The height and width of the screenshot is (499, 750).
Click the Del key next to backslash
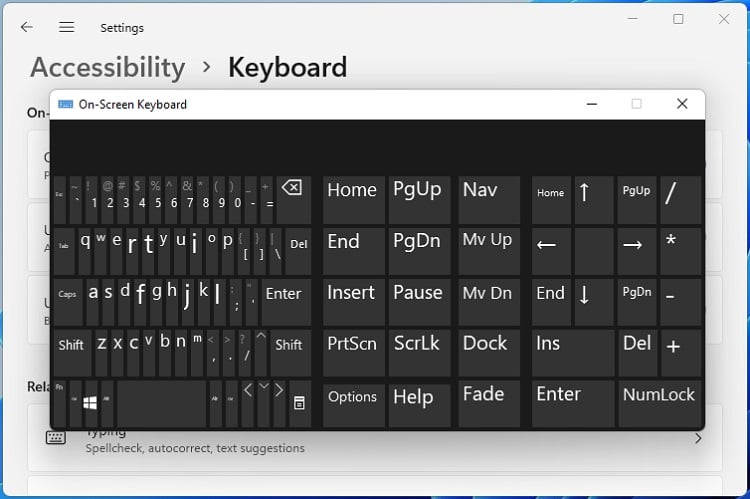pos(298,251)
